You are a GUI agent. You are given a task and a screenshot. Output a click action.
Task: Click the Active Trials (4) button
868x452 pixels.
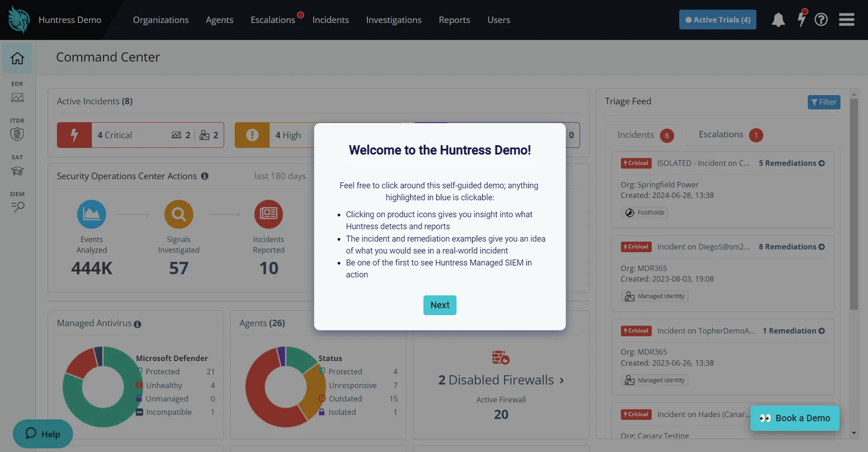[718, 20]
